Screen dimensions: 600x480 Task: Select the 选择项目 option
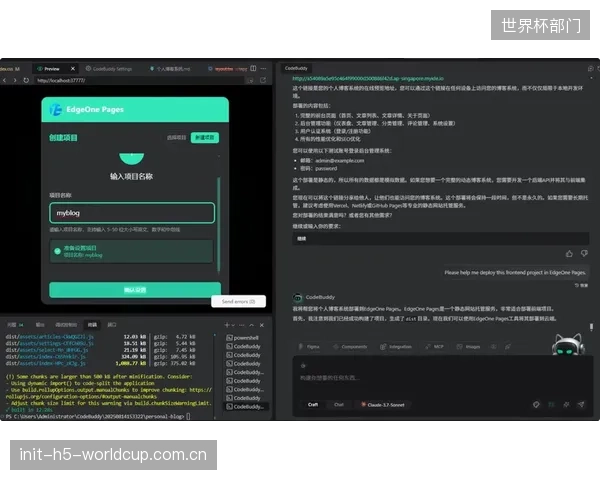click(x=176, y=137)
